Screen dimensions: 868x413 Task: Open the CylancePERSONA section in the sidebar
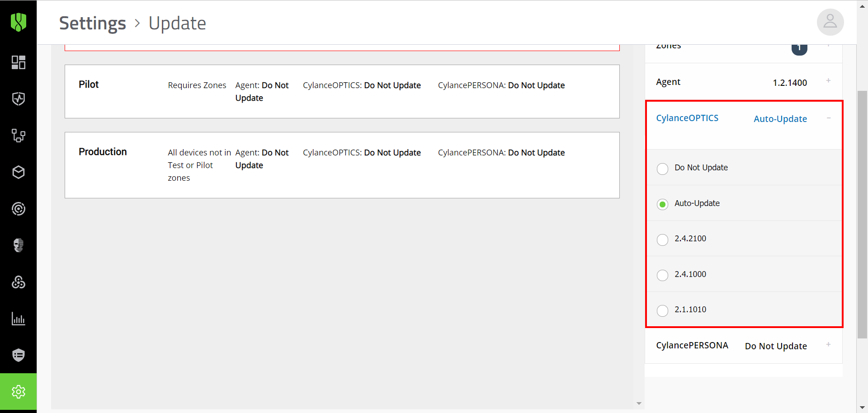[x=19, y=245]
